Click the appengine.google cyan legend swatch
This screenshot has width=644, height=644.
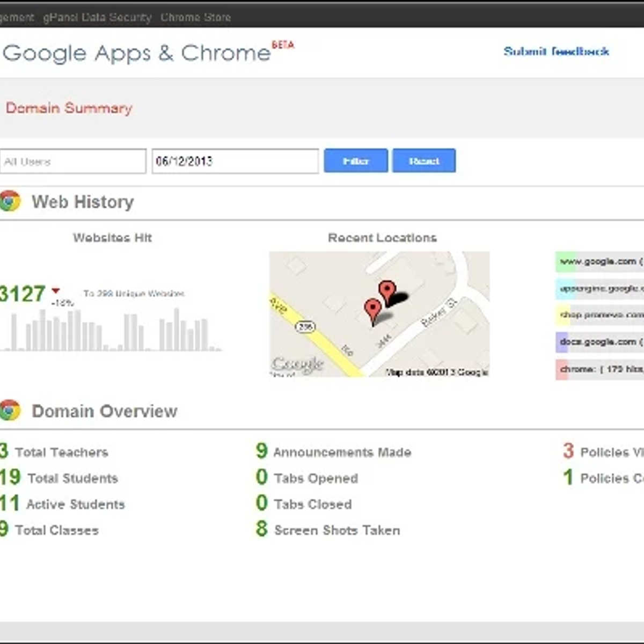coord(566,289)
